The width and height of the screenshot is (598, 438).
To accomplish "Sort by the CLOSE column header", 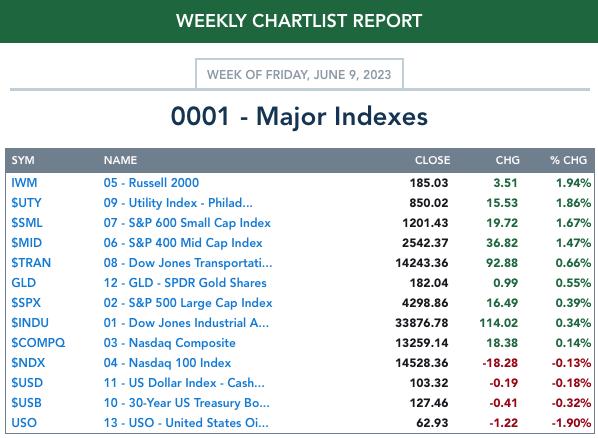I will [432, 160].
